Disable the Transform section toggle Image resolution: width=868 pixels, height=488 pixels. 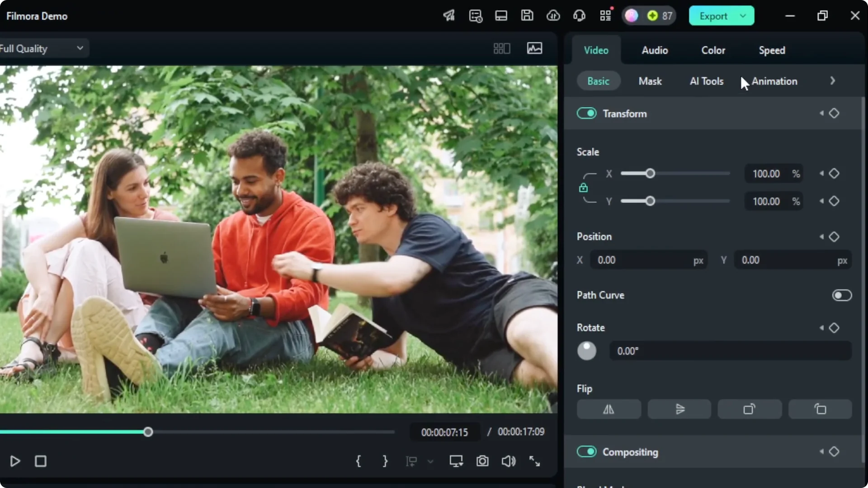tap(586, 113)
